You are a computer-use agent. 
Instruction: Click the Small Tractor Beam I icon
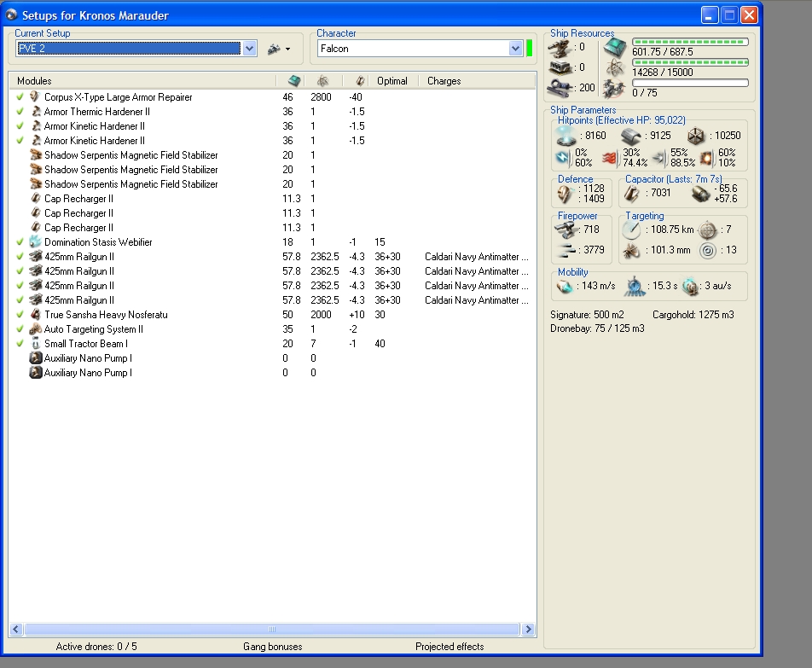pyautogui.click(x=35, y=344)
